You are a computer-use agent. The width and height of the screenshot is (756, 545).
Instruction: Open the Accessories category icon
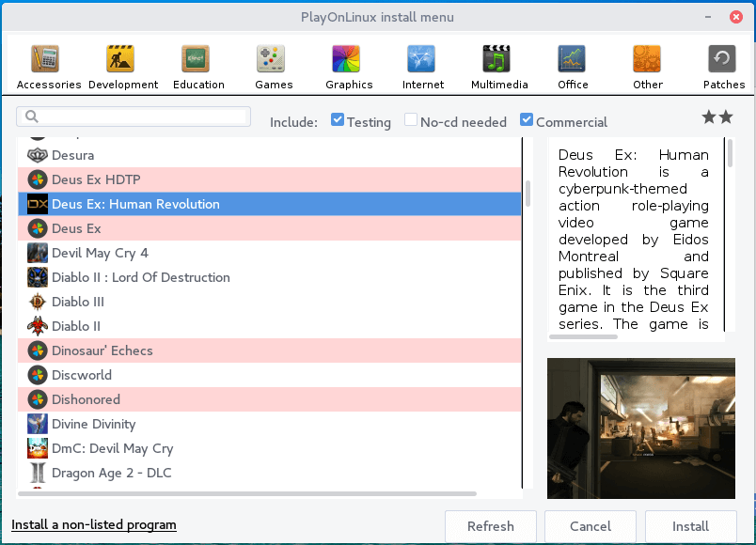pyautogui.click(x=45, y=58)
